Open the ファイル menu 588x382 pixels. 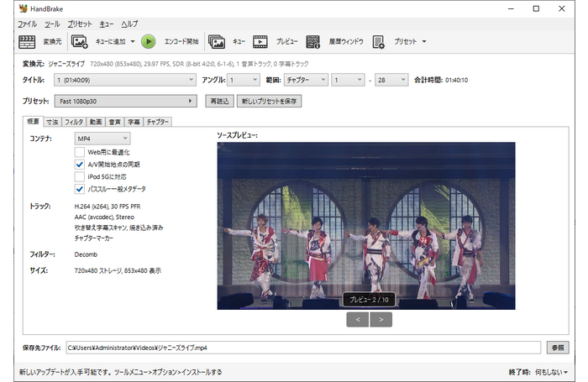[28, 24]
